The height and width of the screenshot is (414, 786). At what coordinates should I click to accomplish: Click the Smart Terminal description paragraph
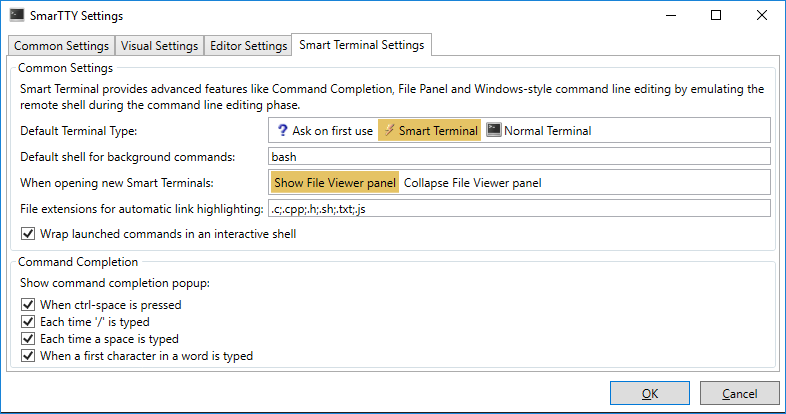point(392,97)
